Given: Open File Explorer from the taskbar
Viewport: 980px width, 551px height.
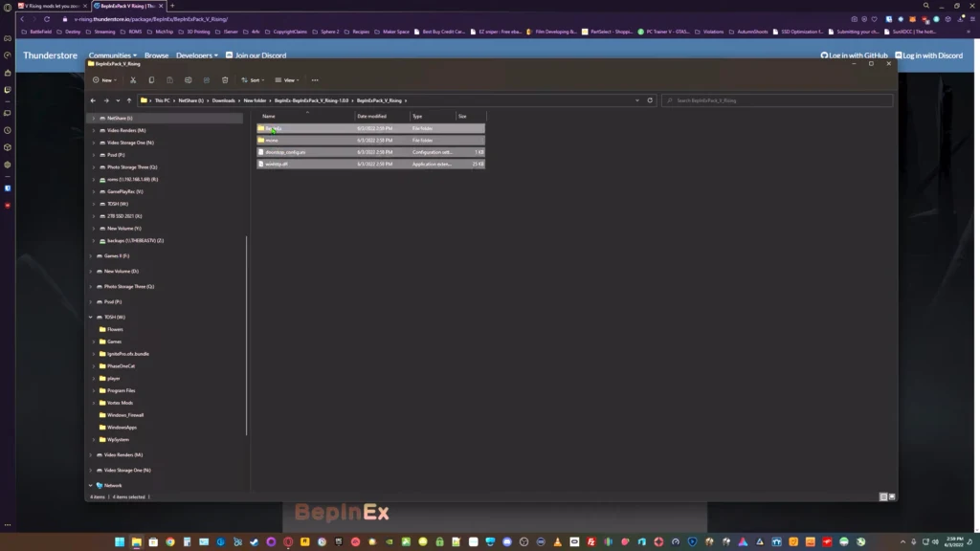Looking at the screenshot, I should point(136,541).
